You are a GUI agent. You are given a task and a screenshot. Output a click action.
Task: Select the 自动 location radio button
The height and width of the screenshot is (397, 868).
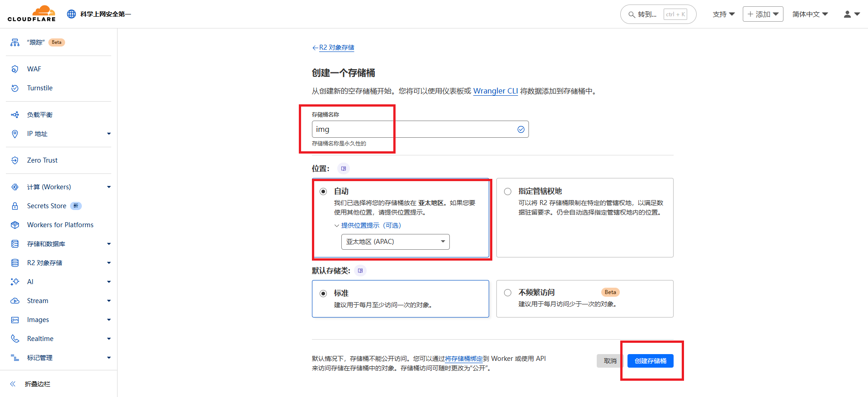pyautogui.click(x=323, y=191)
